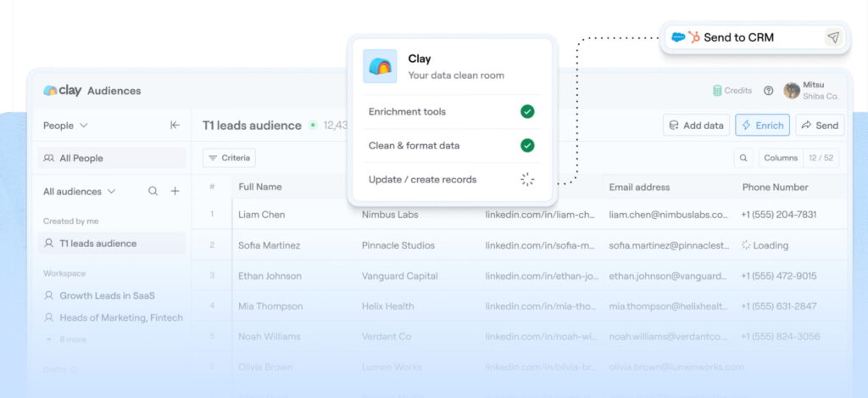The width and height of the screenshot is (868, 398).
Task: Click the Full Name column header
Action: (x=260, y=187)
